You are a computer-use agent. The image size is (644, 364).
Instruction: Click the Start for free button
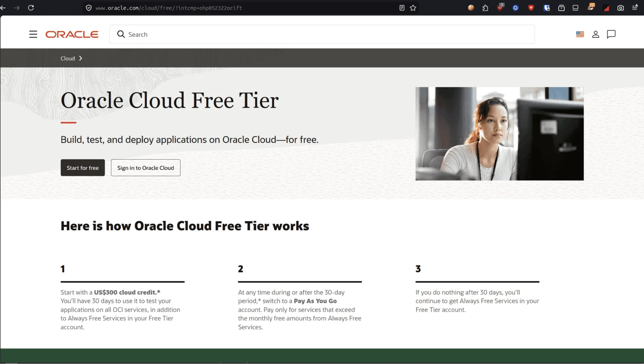(x=83, y=168)
